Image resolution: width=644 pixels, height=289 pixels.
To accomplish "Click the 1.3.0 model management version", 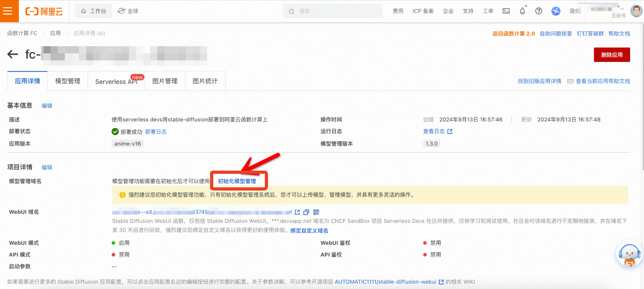I will point(431,144).
